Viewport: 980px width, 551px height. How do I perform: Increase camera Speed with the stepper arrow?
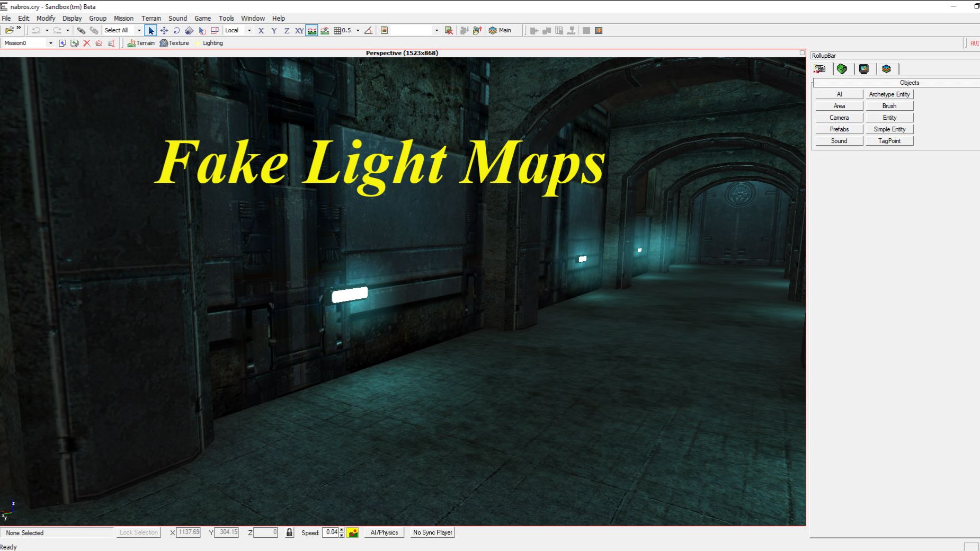tap(342, 530)
